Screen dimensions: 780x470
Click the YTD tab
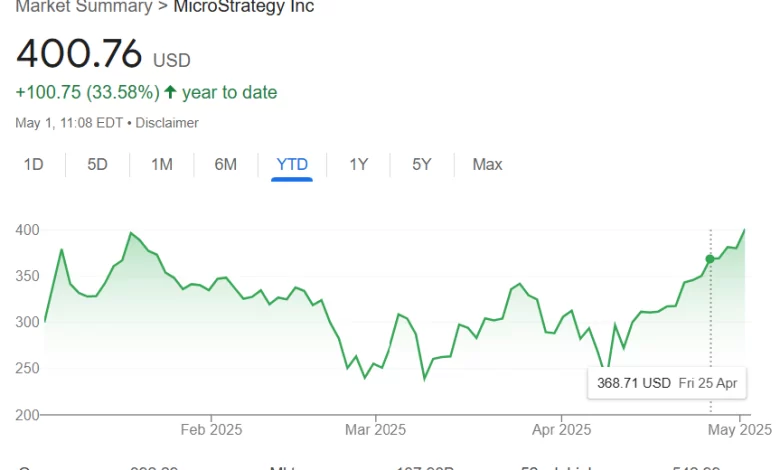tap(292, 164)
